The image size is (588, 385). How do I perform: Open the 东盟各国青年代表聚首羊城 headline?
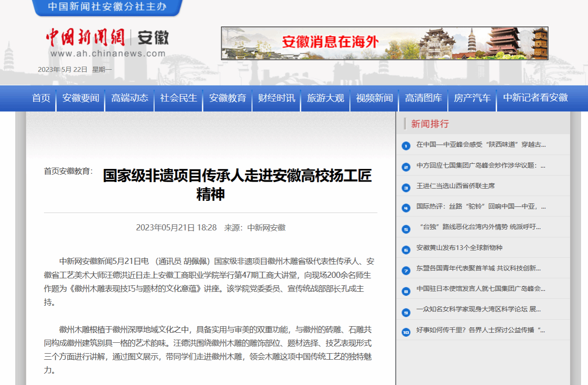[x=479, y=268]
